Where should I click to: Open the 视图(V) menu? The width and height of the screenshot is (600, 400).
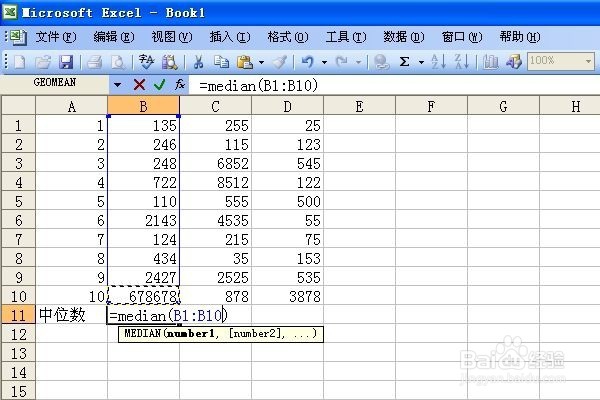pos(172,37)
